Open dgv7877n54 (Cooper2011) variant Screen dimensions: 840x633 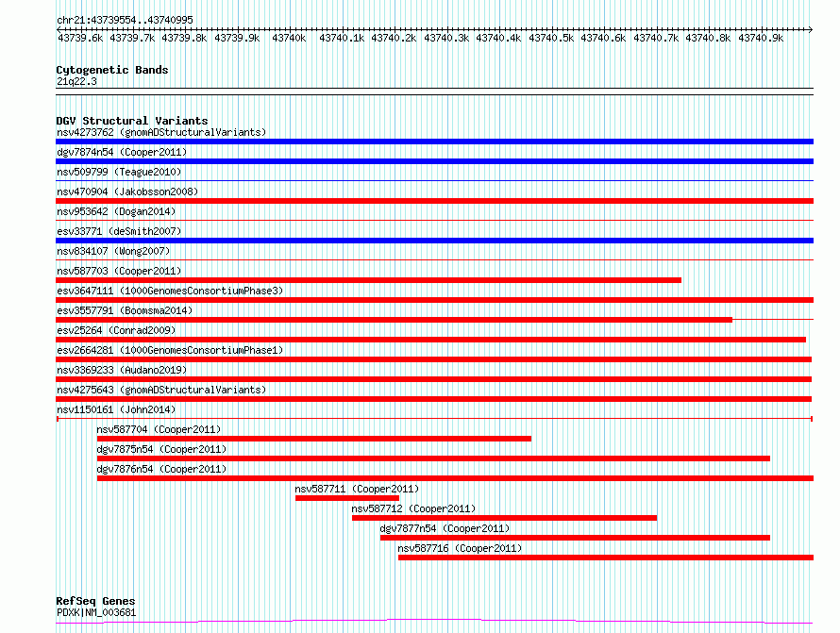click(445, 528)
